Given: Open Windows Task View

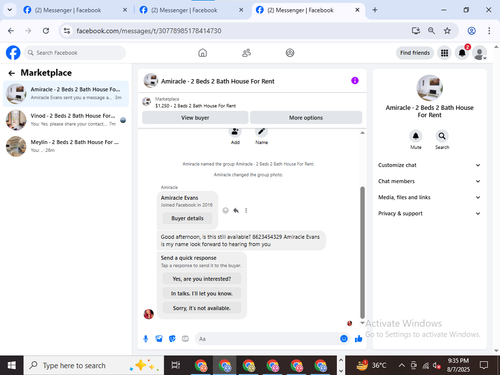Looking at the screenshot, I should [x=176, y=365].
